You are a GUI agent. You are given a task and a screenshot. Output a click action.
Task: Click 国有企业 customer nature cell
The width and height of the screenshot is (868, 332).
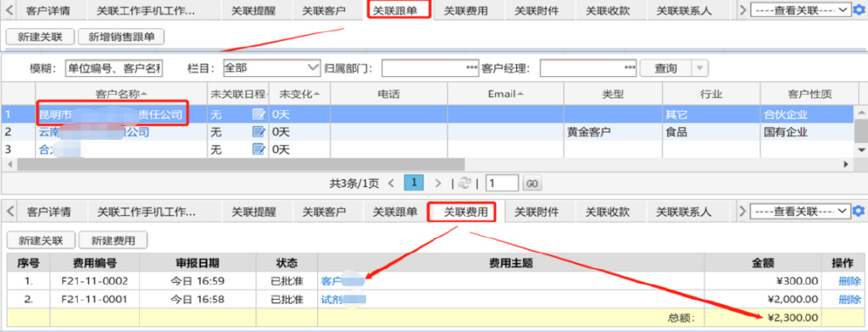click(x=808, y=131)
